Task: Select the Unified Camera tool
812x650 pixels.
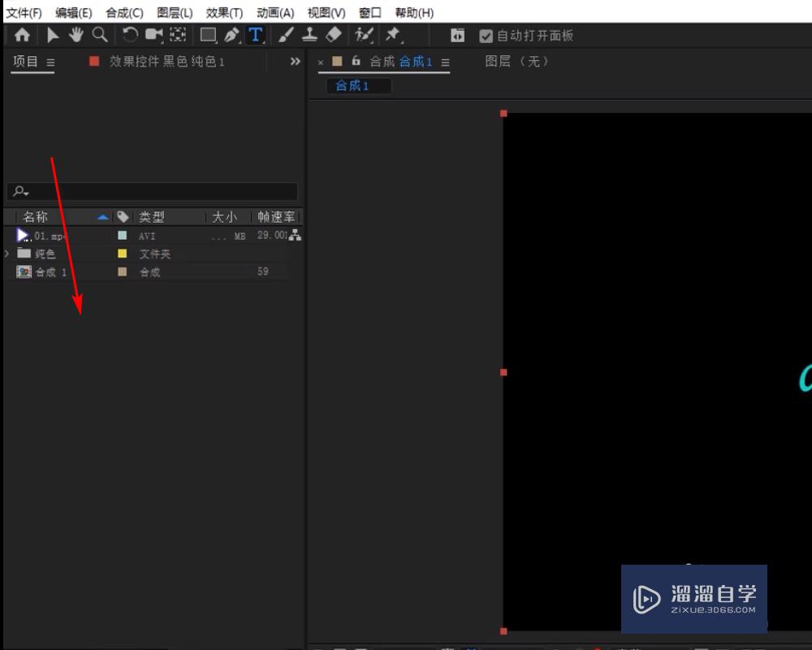Action: pos(153,35)
